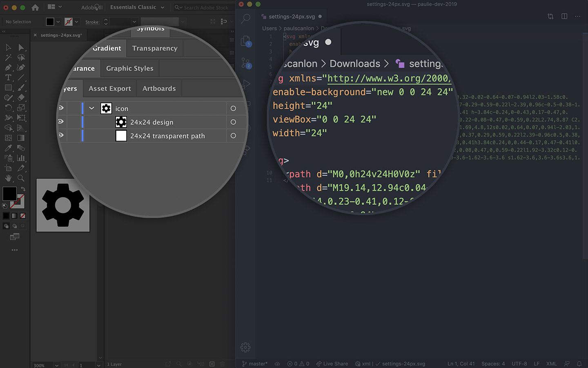Set default fill and stroke
The image size is (588, 368).
pos(4,206)
